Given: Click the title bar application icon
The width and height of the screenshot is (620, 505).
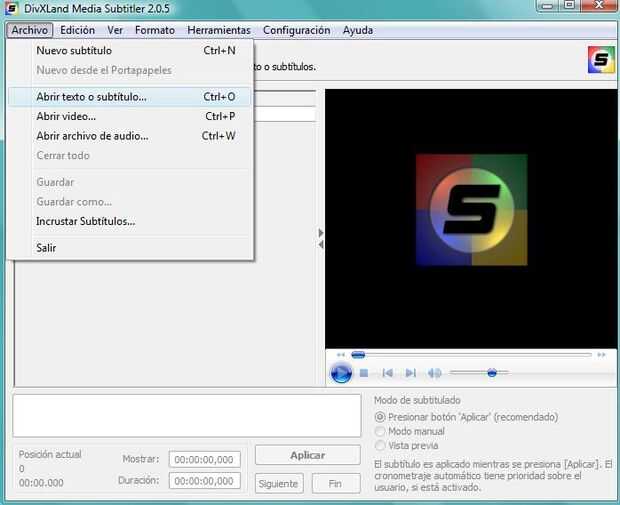Looking at the screenshot, I should (11, 8).
